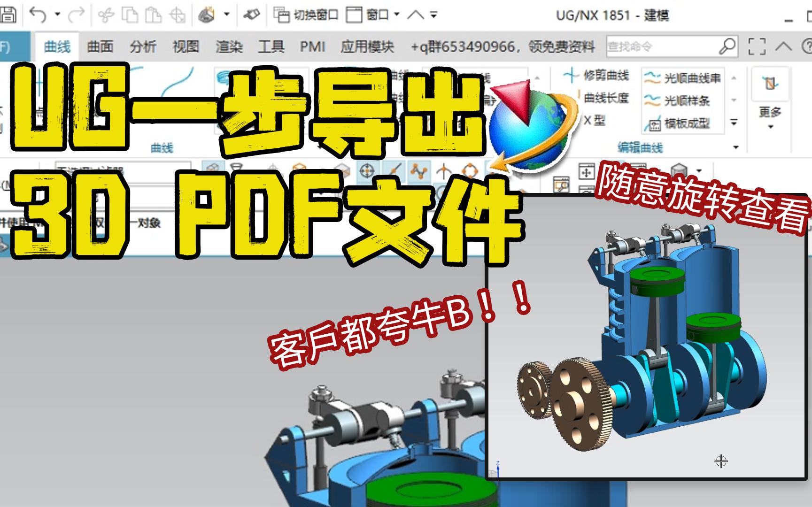Image resolution: width=812 pixels, height=507 pixels.
Task: Toggle the arc center snap icon
Action: click(x=470, y=171)
